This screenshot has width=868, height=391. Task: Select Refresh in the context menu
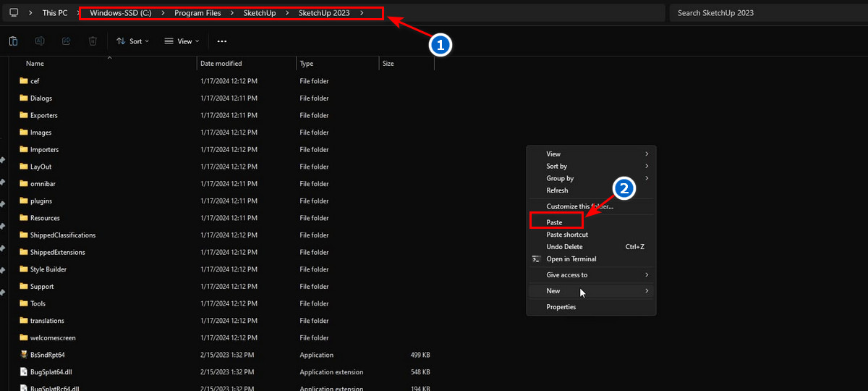tap(557, 190)
